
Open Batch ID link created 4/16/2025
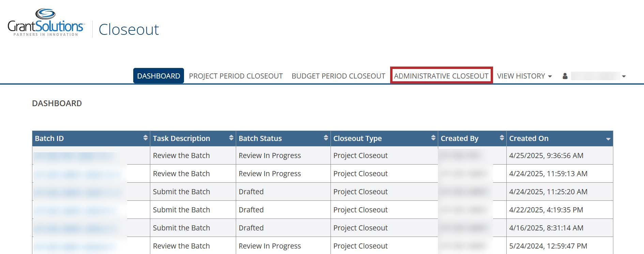(75, 228)
